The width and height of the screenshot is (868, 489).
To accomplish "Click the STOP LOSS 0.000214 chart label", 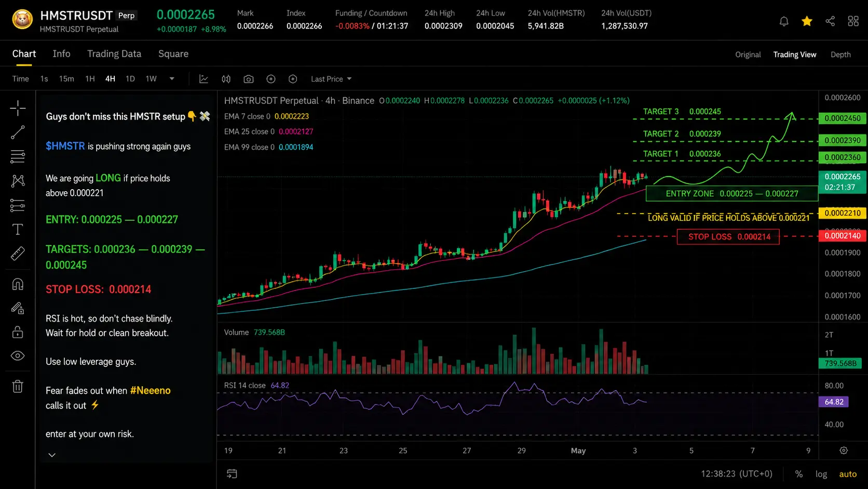I will point(728,236).
